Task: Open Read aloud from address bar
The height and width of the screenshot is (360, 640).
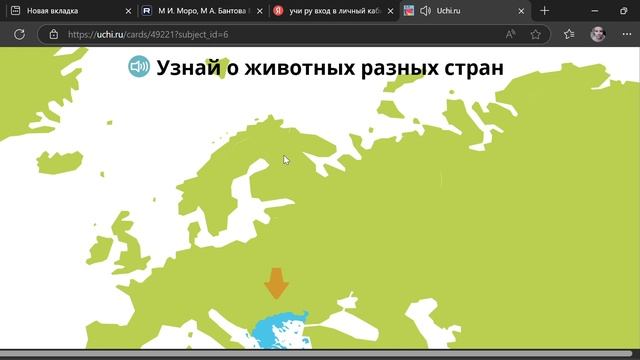Action: click(510, 34)
